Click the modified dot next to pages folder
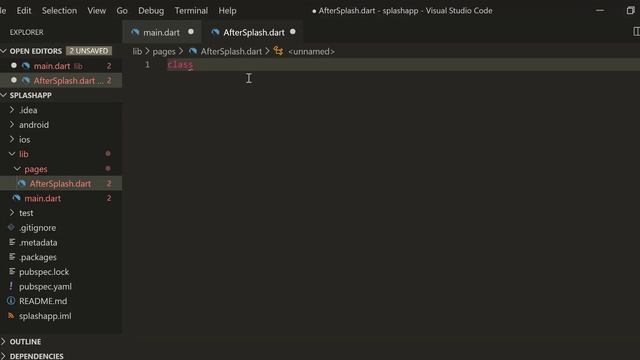Viewport: 640px width, 360px height. [x=108, y=168]
